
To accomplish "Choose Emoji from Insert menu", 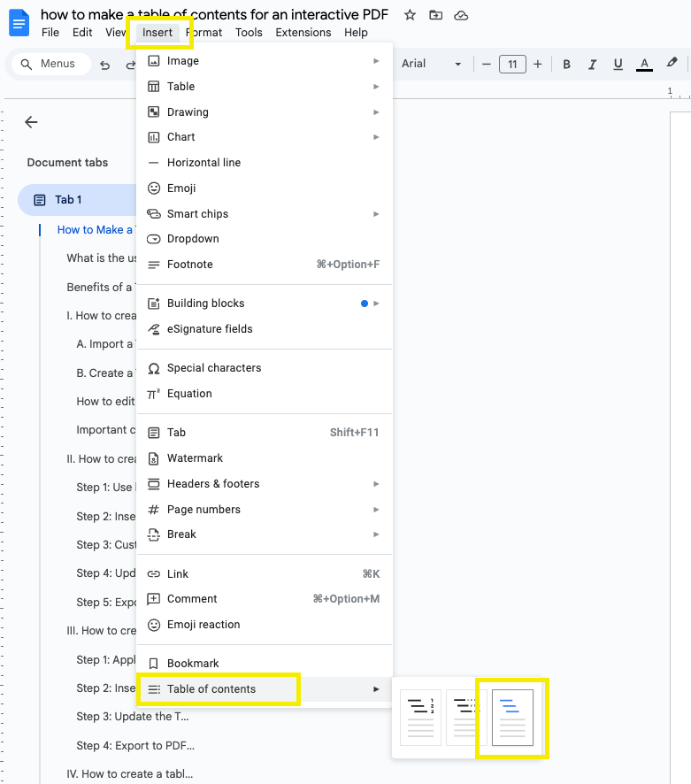I will 265,188.
